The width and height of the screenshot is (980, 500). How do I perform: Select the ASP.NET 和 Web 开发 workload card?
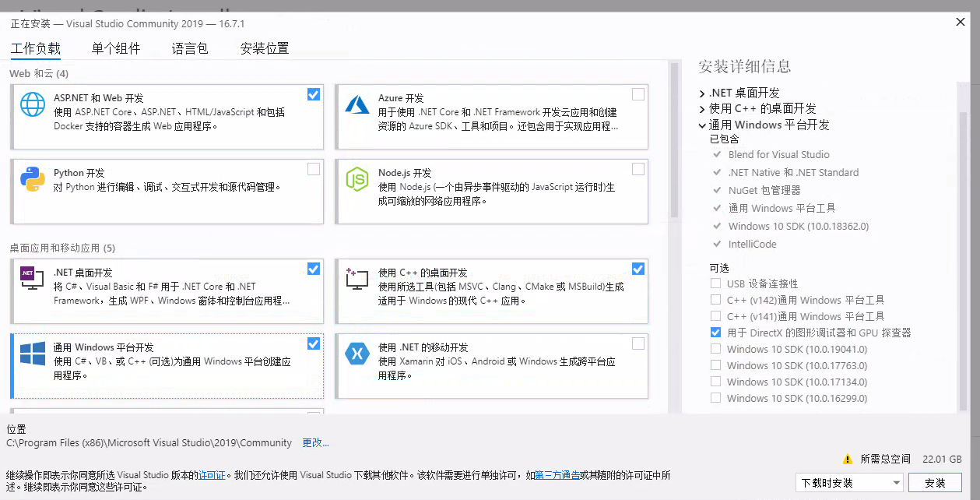(x=167, y=117)
